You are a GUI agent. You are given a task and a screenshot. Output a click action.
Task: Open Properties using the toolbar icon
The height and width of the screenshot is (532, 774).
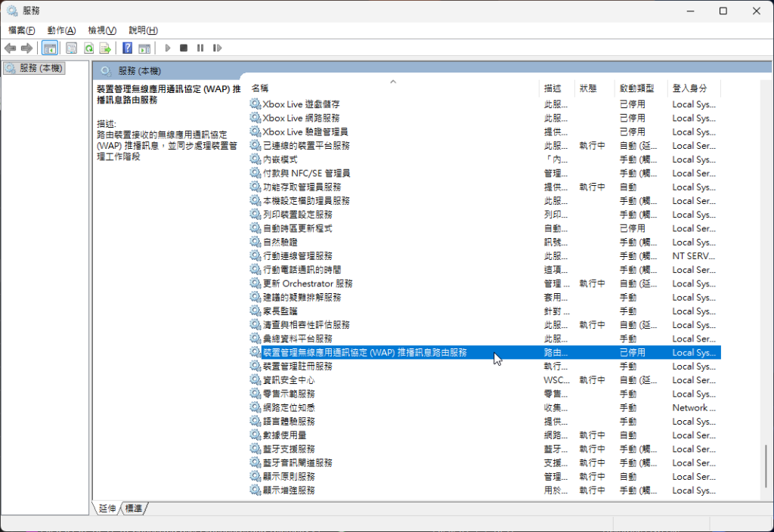71,48
